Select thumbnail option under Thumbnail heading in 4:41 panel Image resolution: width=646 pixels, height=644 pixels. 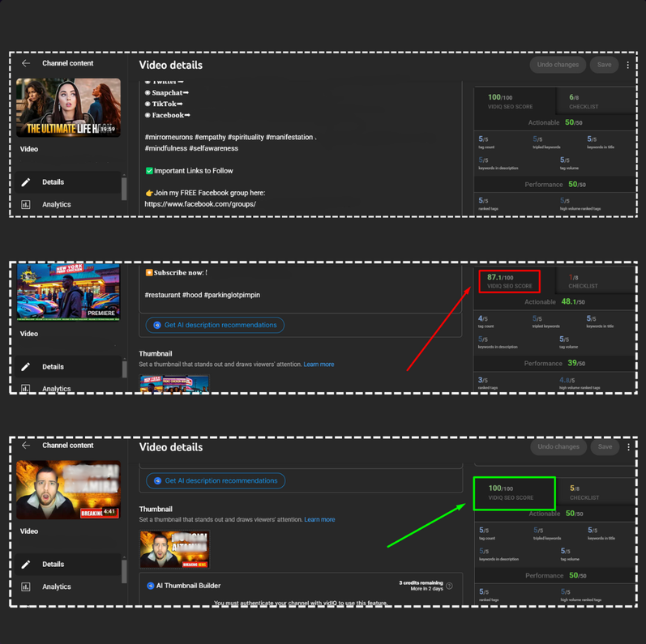click(x=175, y=549)
